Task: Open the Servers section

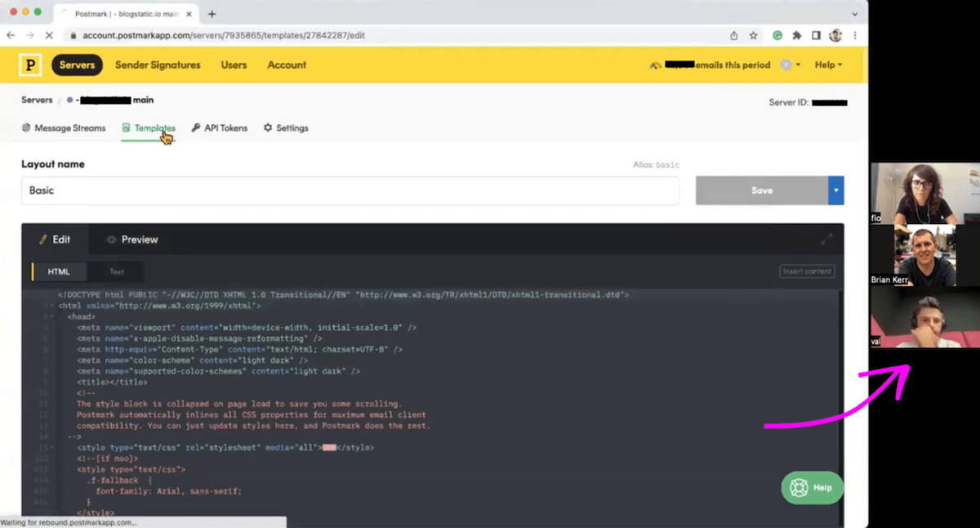Action: (77, 65)
